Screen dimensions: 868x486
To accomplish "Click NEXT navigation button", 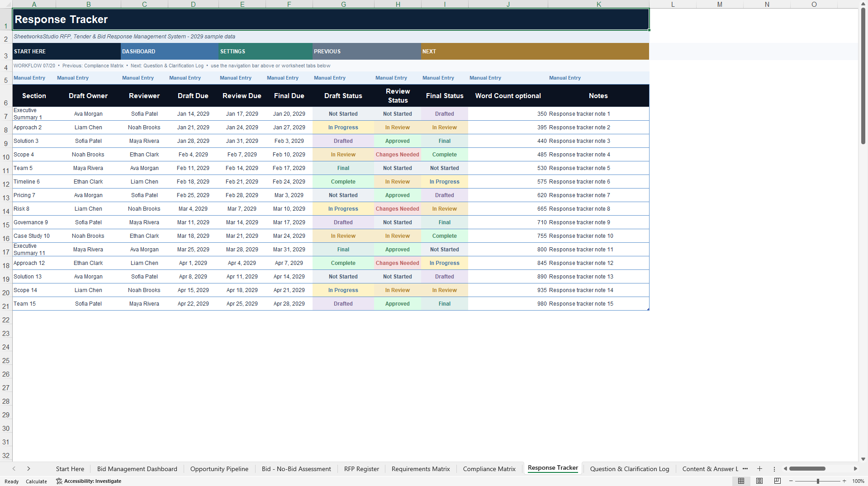I will [535, 52].
